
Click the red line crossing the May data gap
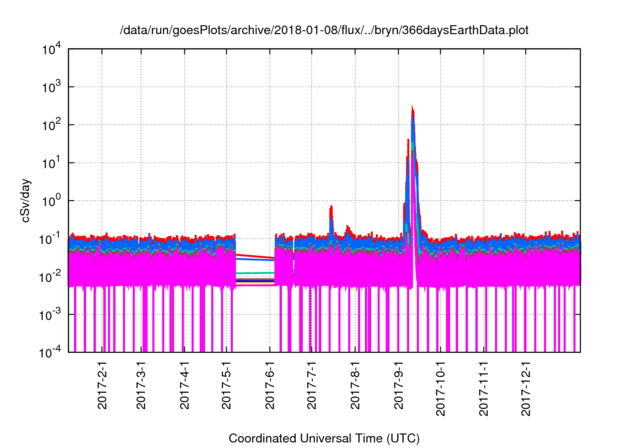pos(255,256)
